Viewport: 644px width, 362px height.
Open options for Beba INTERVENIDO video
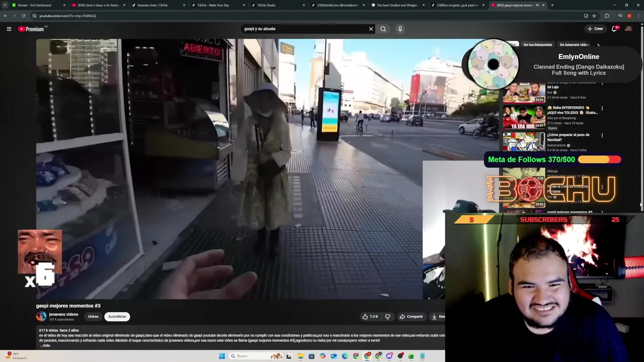pyautogui.click(x=602, y=108)
